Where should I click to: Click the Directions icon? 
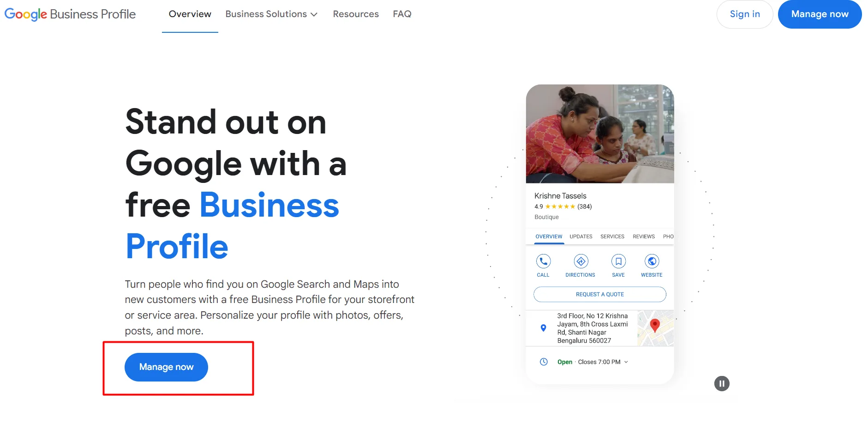[581, 261]
